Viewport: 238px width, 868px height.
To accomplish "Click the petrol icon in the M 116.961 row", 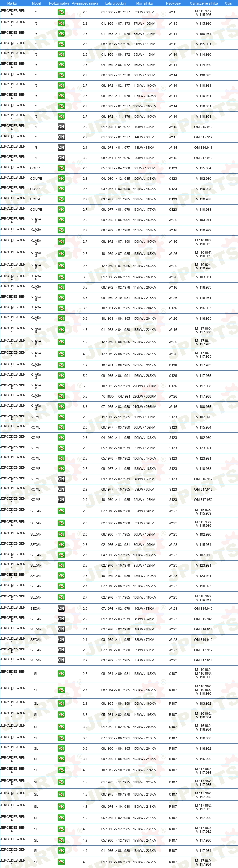I will 61,298.
